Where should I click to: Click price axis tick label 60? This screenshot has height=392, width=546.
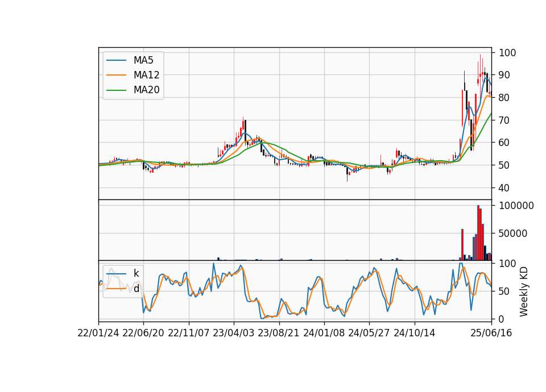(x=504, y=143)
